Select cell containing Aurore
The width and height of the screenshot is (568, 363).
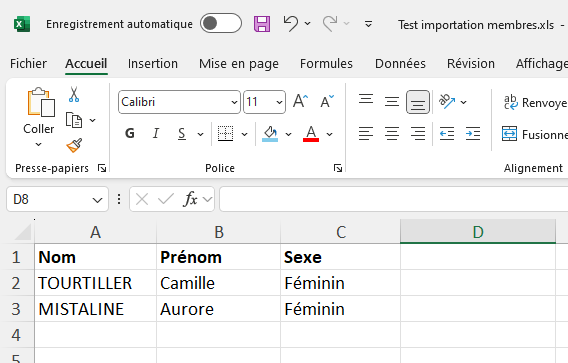coord(218,309)
